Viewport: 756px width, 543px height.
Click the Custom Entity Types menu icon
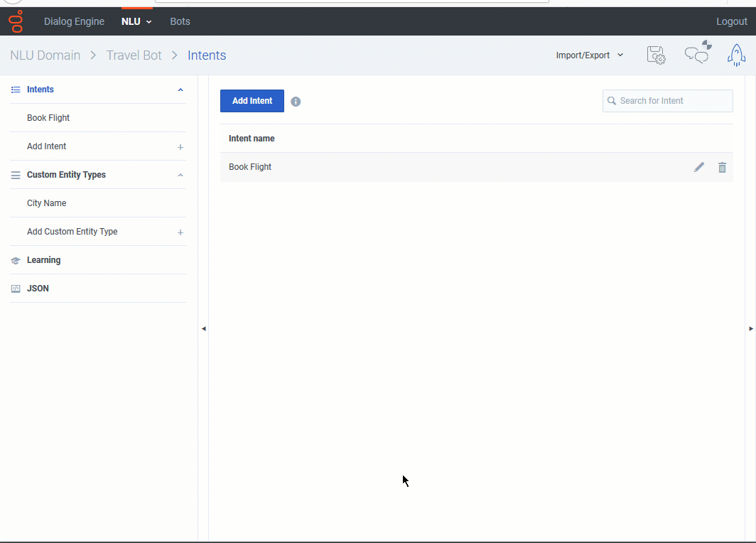coord(16,175)
